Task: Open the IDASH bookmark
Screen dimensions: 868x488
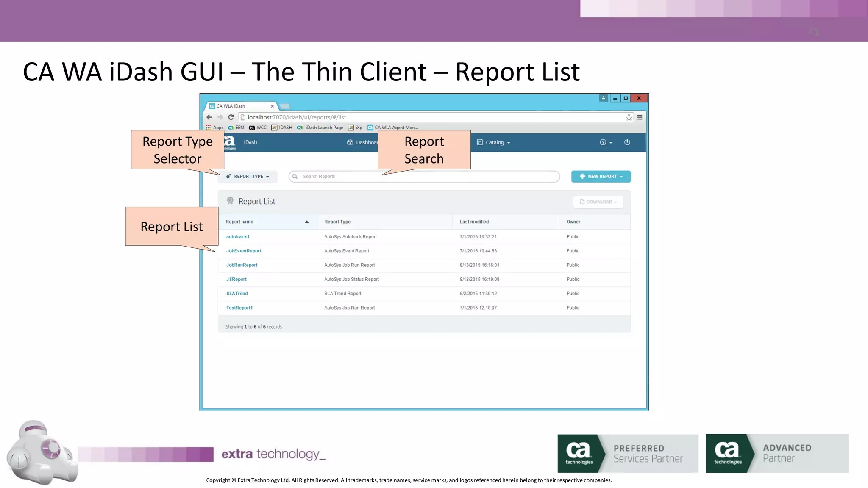Action: coord(282,128)
